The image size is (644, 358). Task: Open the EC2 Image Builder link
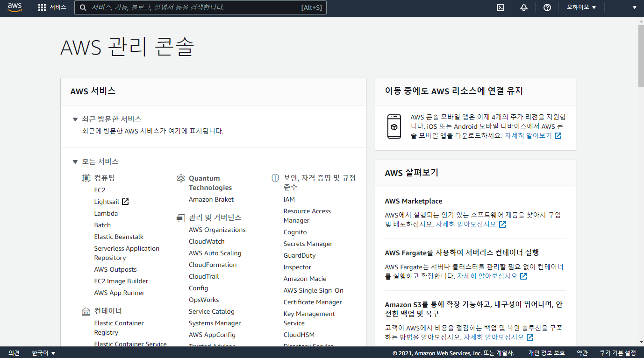121,281
